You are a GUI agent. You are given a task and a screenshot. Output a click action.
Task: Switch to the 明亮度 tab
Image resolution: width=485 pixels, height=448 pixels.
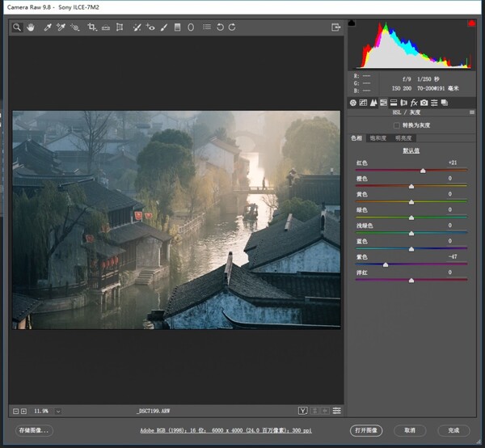403,138
